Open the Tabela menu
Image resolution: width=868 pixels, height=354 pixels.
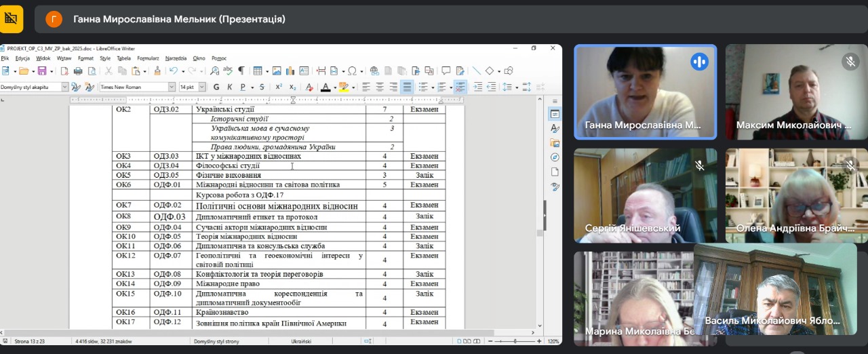(123, 58)
